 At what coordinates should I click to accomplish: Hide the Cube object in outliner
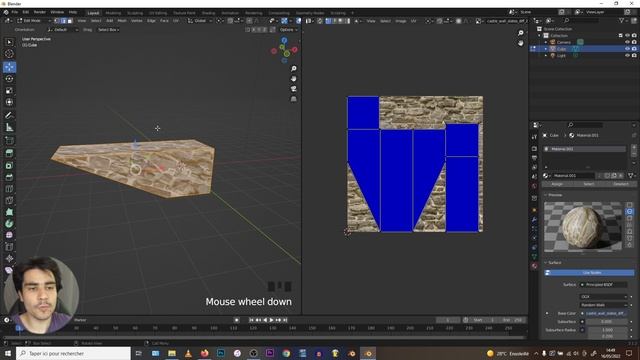(x=627, y=49)
